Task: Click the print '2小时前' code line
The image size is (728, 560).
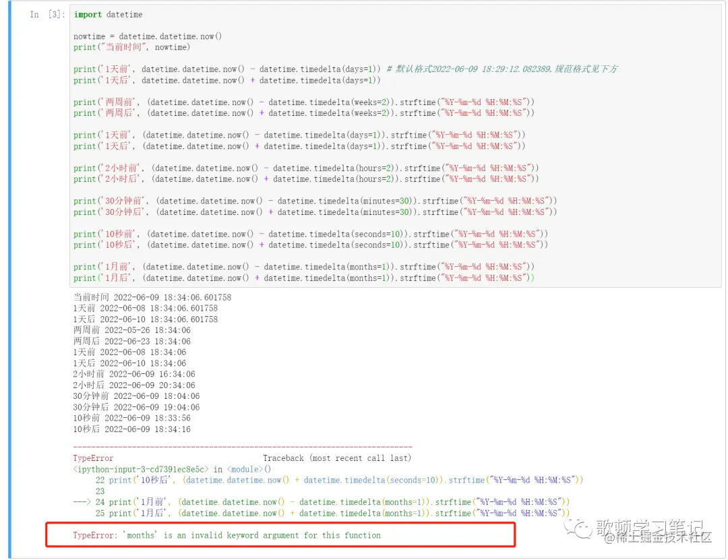Action: tap(306, 168)
